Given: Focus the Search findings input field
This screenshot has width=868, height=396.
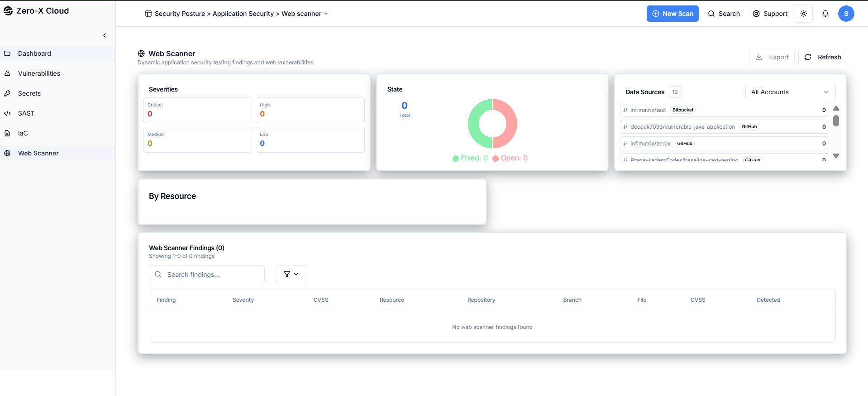Looking at the screenshot, I should (207, 274).
